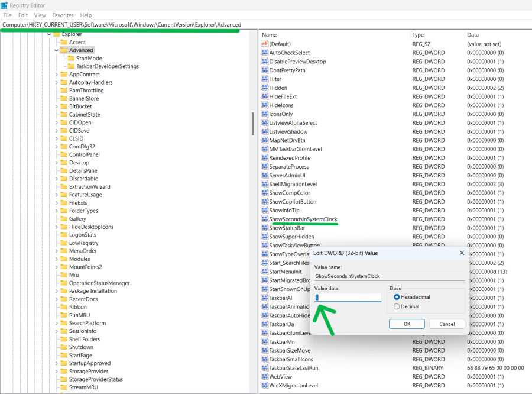The width and height of the screenshot is (532, 394).
Task: Open the Help menu
Action: 86,15
